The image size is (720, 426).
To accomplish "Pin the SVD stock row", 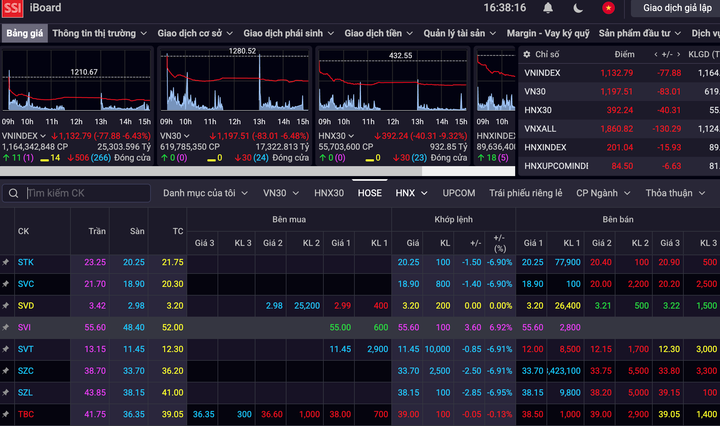I will point(6,305).
